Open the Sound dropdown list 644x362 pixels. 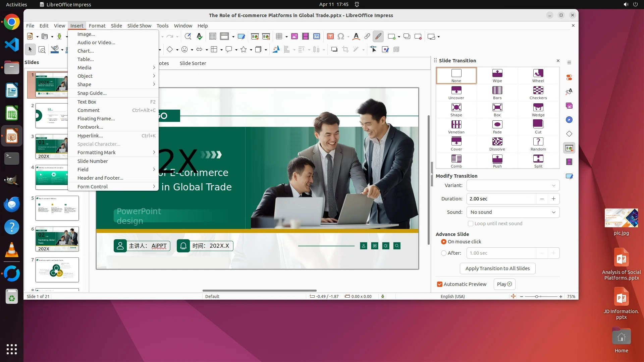pos(513,212)
